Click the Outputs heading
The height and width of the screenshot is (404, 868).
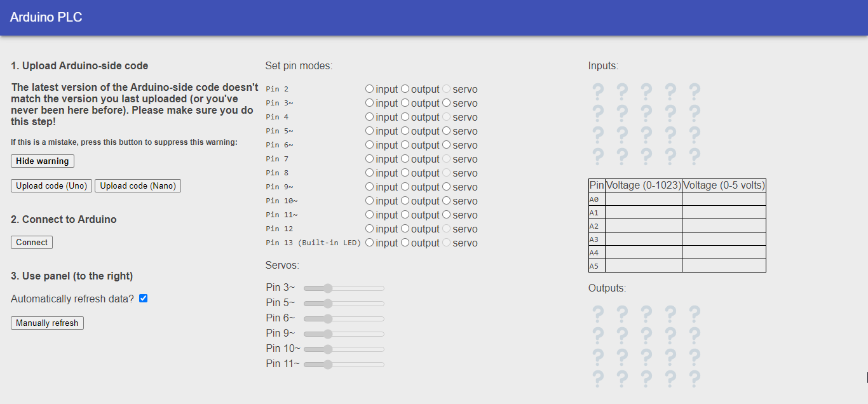tap(607, 288)
